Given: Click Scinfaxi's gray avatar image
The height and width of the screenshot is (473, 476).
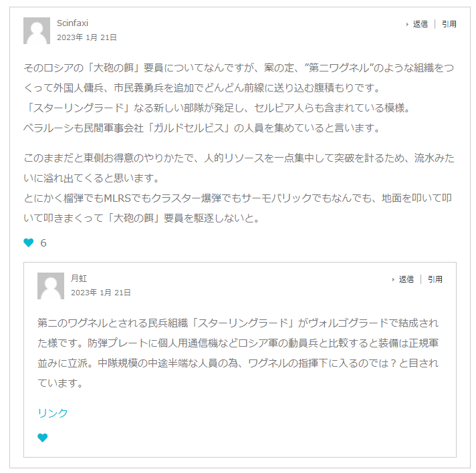Looking at the screenshot, I should pyautogui.click(x=37, y=31).
